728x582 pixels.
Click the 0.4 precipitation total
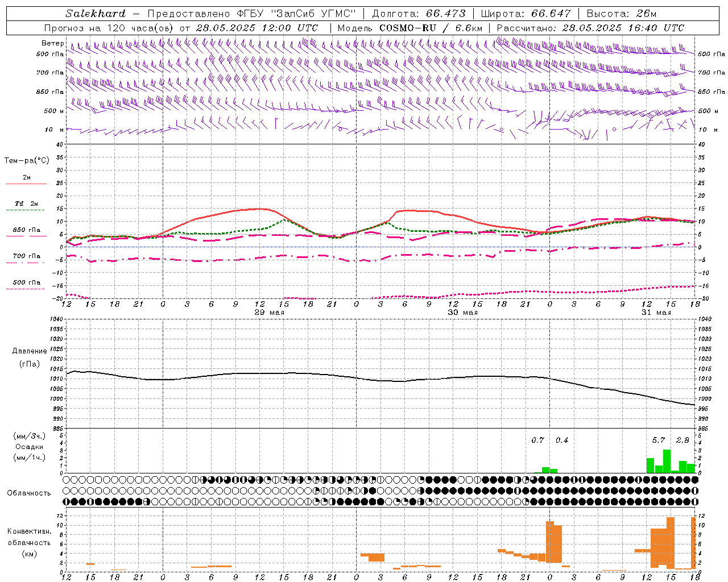pyautogui.click(x=561, y=440)
